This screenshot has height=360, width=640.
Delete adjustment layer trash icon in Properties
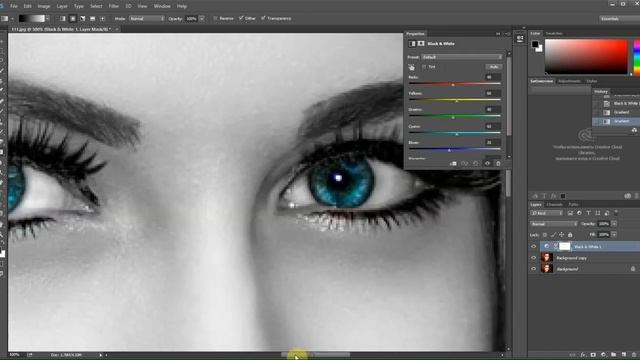pos(498,163)
